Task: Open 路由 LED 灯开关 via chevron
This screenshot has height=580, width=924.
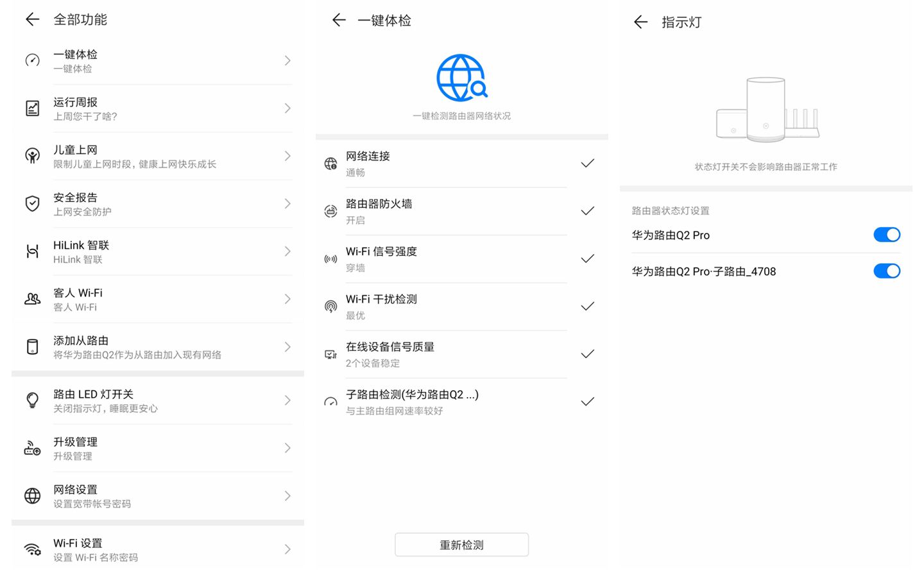Action: click(287, 400)
